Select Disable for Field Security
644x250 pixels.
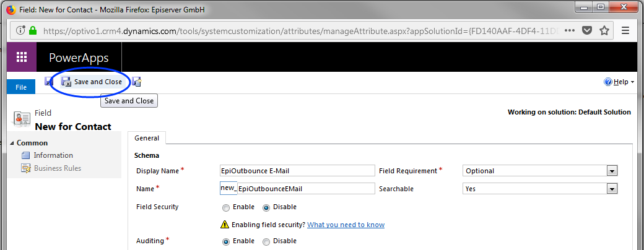(267, 207)
